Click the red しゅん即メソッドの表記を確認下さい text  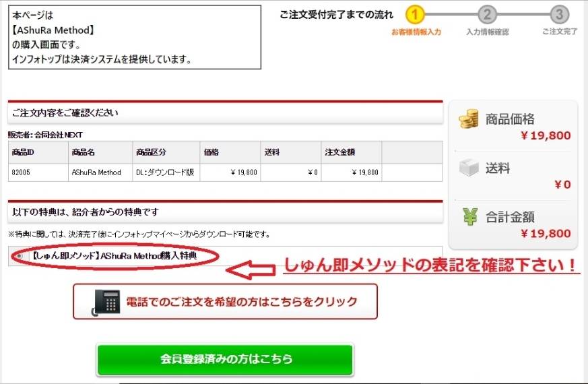pyautogui.click(x=431, y=265)
